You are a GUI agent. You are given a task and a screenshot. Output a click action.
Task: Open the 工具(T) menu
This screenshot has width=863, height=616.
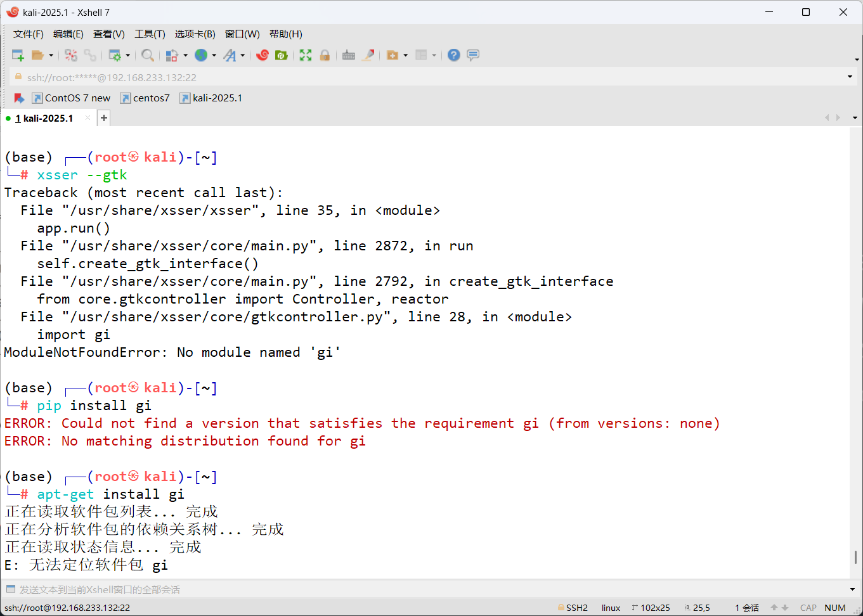(x=150, y=34)
